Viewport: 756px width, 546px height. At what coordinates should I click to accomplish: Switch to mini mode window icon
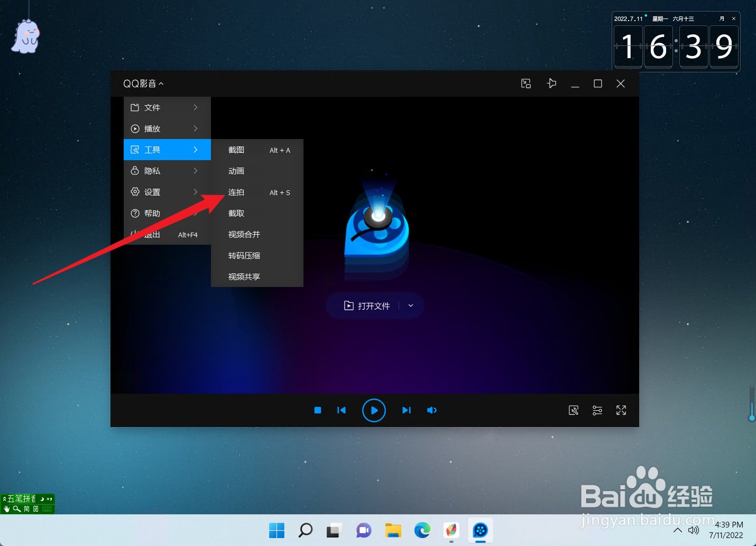[x=526, y=84]
